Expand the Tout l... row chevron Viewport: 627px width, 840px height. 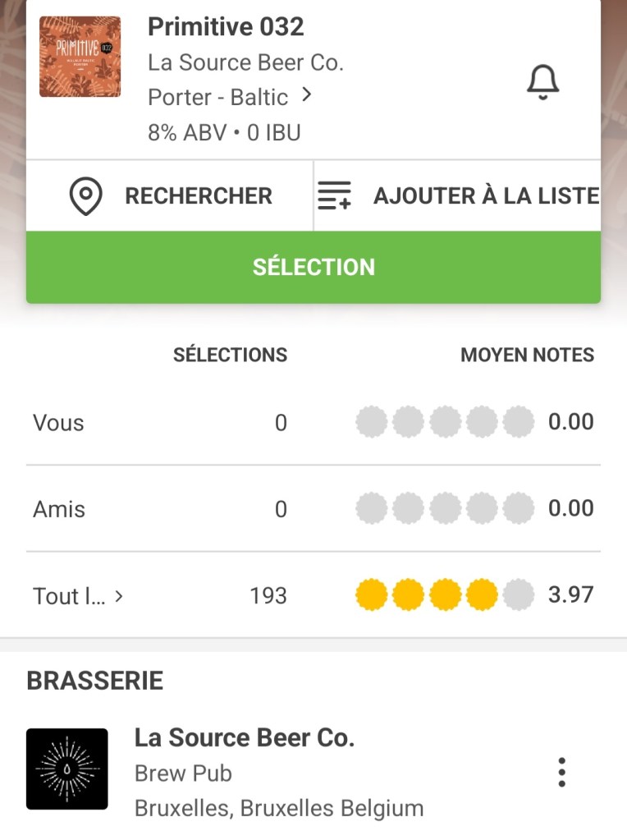pos(119,596)
